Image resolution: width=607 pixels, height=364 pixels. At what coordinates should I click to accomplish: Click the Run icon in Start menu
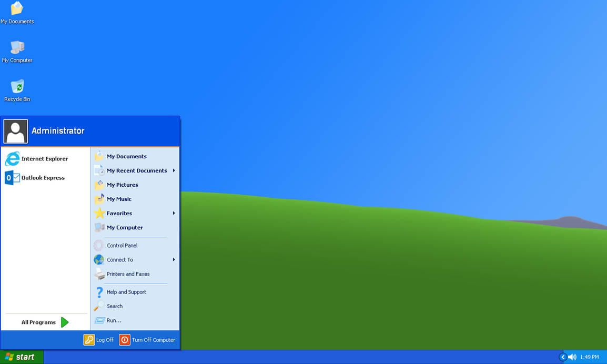(99, 320)
